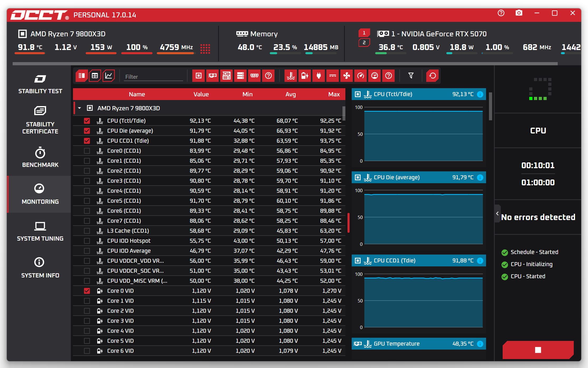Focus the Filter text field
This screenshot has width=588, height=368.
pos(154,77)
